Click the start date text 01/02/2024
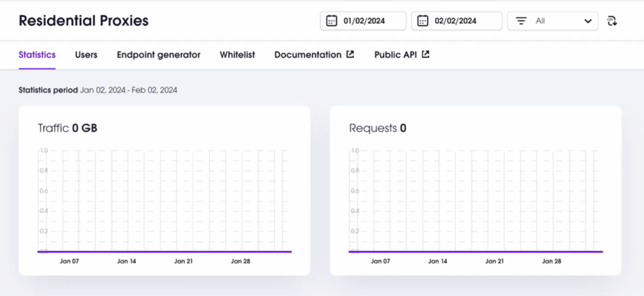This screenshot has width=644, height=296. pyautogui.click(x=364, y=21)
